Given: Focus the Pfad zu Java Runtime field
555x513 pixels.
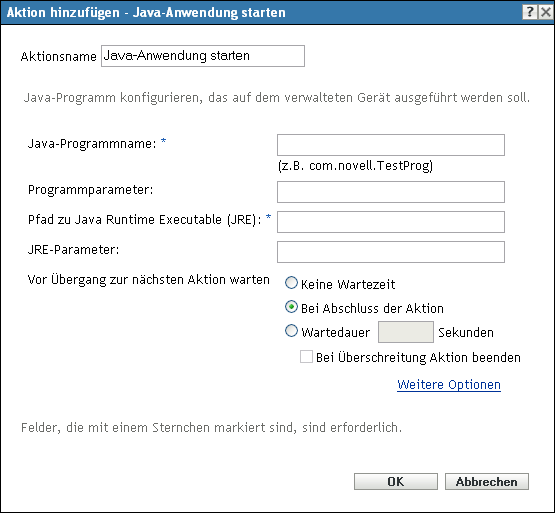Looking at the screenshot, I should [x=391, y=222].
